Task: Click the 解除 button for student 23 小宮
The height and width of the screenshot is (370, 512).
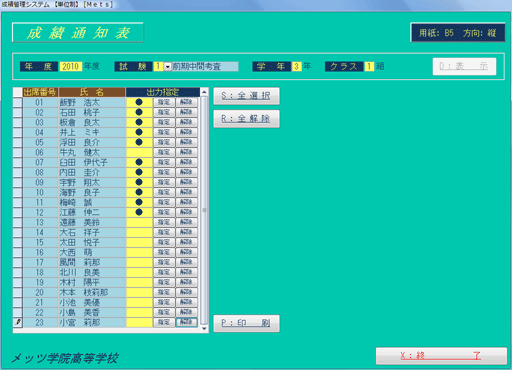Action: coord(186,322)
